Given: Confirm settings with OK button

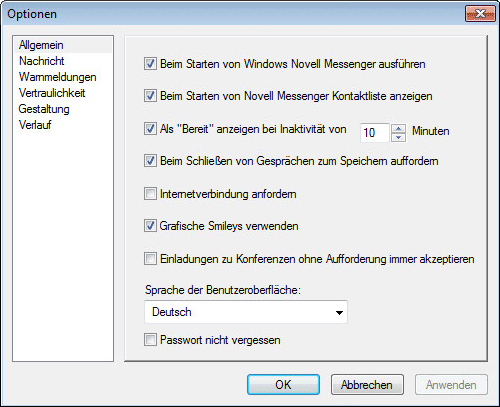Looking at the screenshot, I should [x=283, y=385].
